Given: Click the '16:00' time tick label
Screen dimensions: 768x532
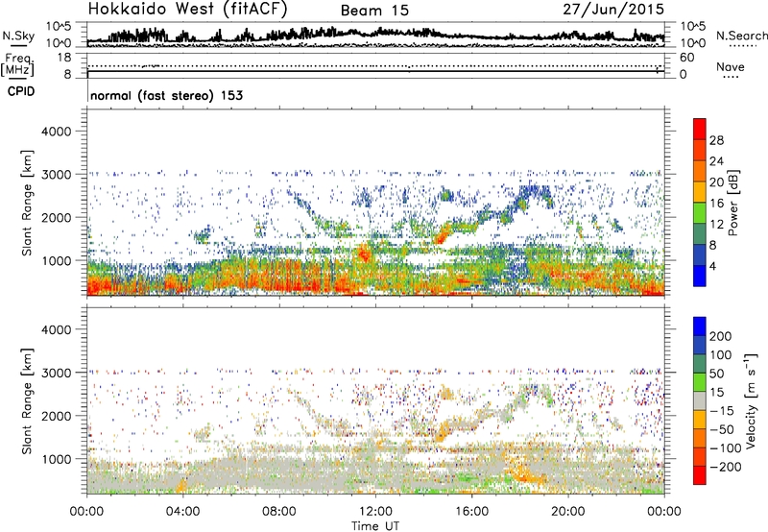Looking at the screenshot, I should pos(471,512).
